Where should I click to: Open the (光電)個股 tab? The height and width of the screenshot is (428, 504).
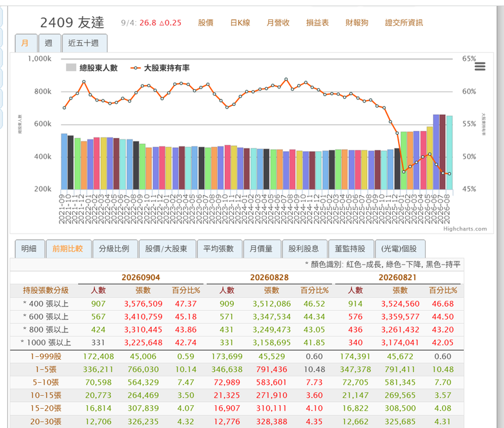click(x=399, y=249)
